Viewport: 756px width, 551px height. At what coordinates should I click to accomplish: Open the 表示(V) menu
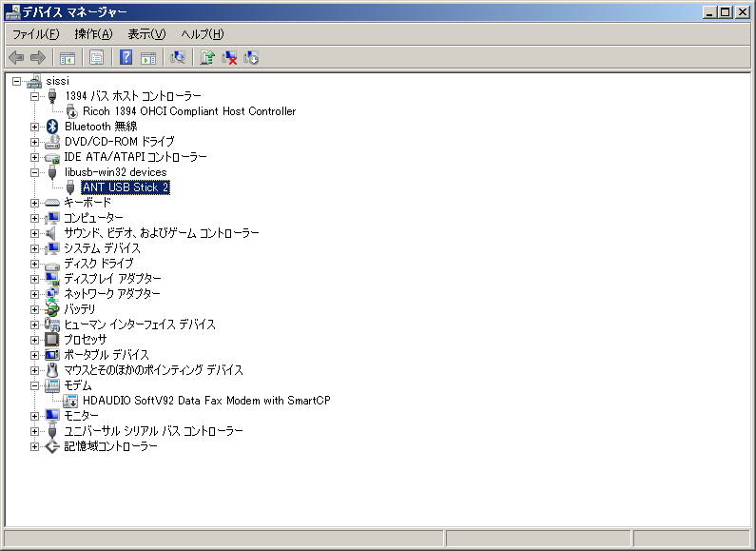(x=146, y=33)
